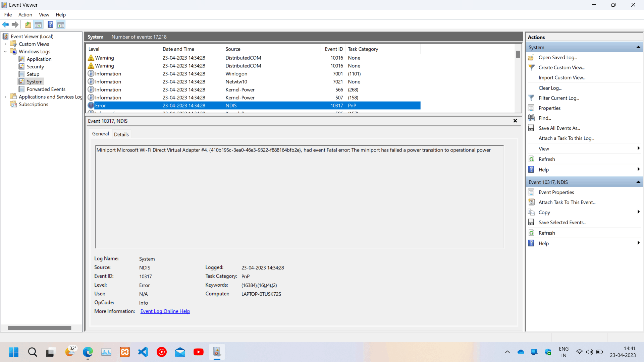Click the Back arrow toolbar icon
644x362 pixels.
(6, 24)
